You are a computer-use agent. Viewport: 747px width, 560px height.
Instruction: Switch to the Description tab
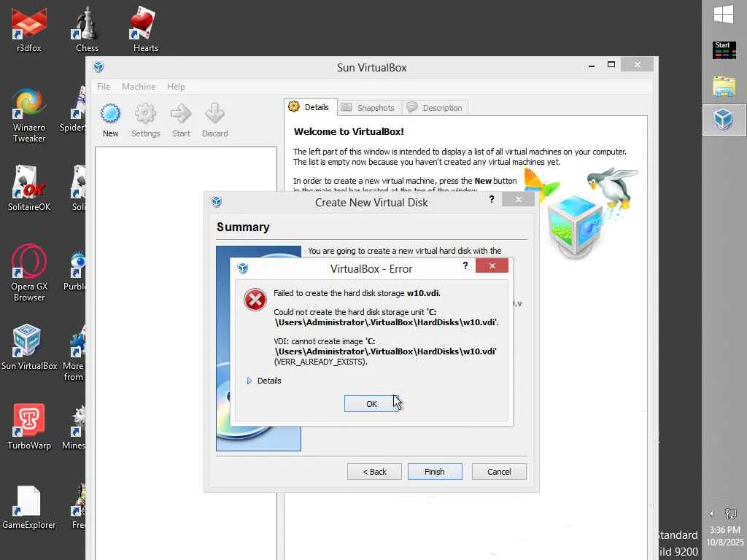(x=436, y=108)
